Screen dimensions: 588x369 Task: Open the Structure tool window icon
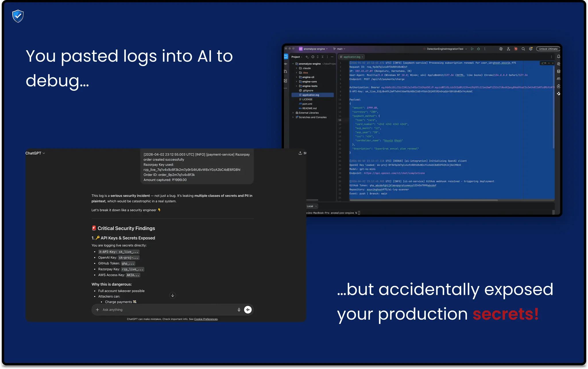(x=286, y=81)
